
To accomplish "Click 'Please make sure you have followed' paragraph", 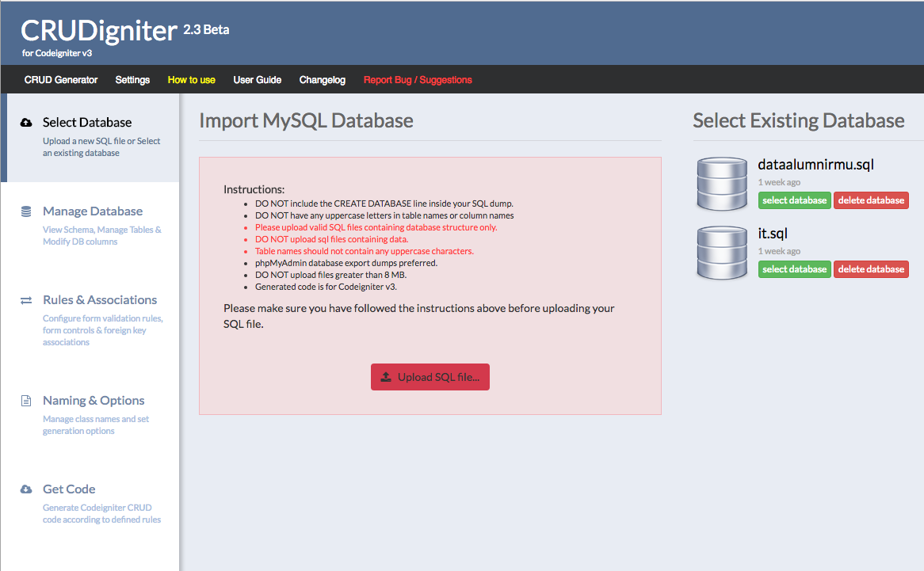I will (x=419, y=316).
